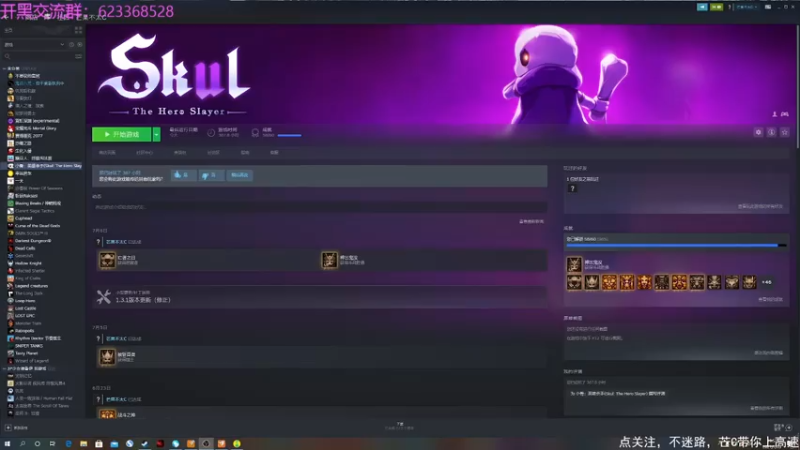Open Microsoft Edge from the taskbar
This screenshot has height=450, width=800.
tap(68, 444)
